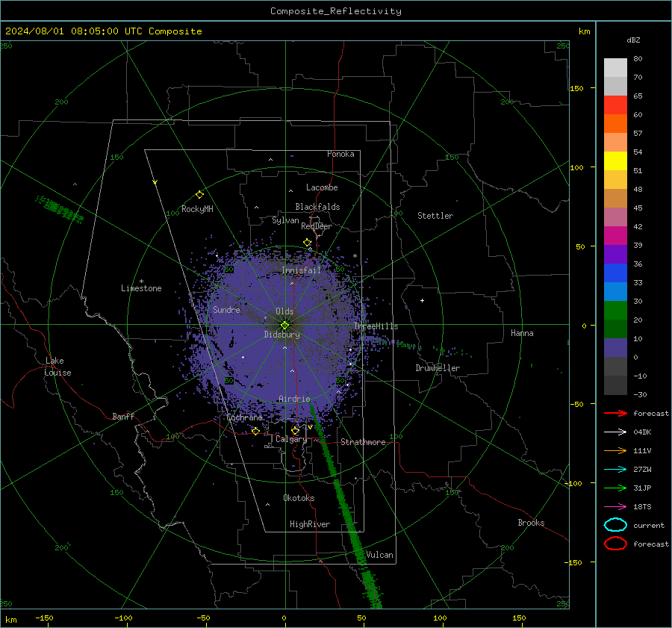Click the Airdrie city label
672x628 pixels.
point(294,399)
